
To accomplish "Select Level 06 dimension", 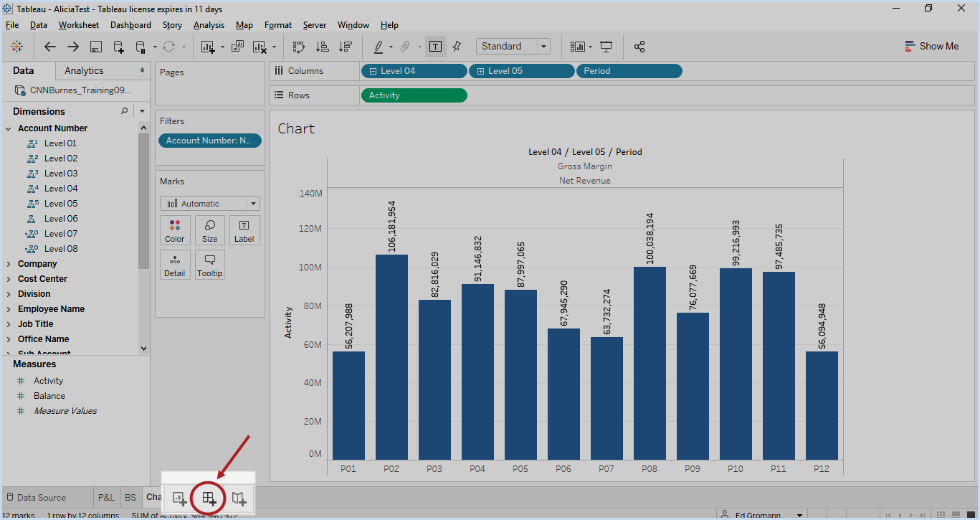I will point(60,219).
